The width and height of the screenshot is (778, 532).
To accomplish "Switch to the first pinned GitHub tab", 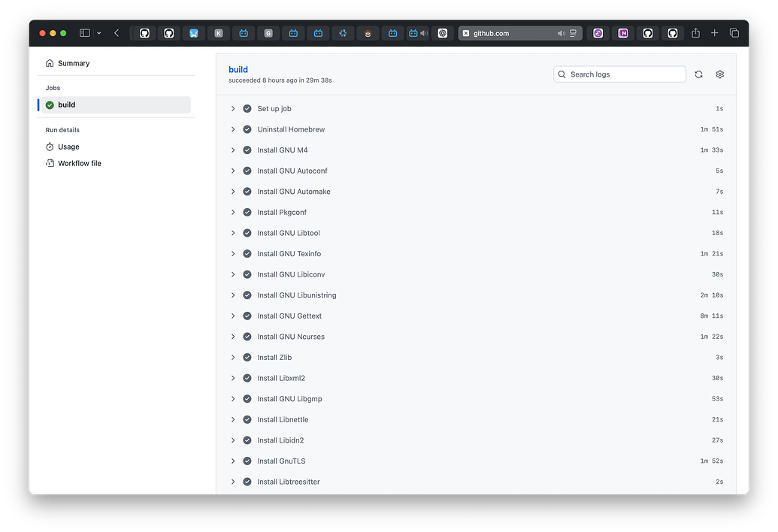I will coord(144,33).
